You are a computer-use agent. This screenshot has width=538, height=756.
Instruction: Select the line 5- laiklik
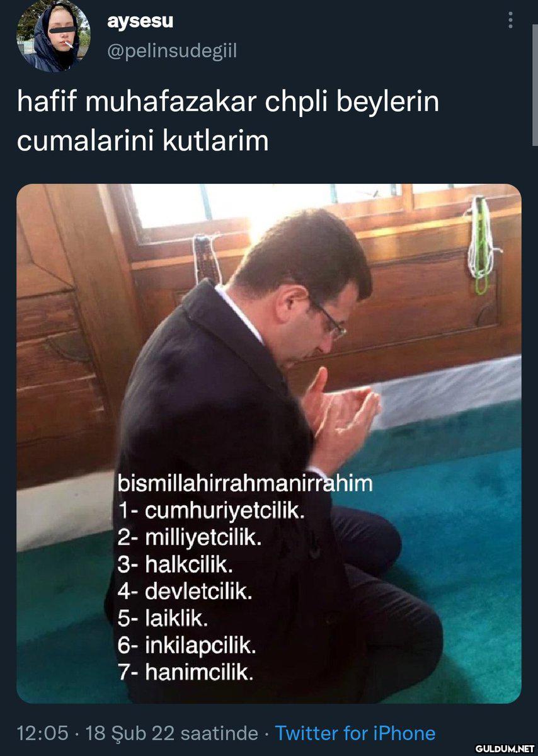163,619
